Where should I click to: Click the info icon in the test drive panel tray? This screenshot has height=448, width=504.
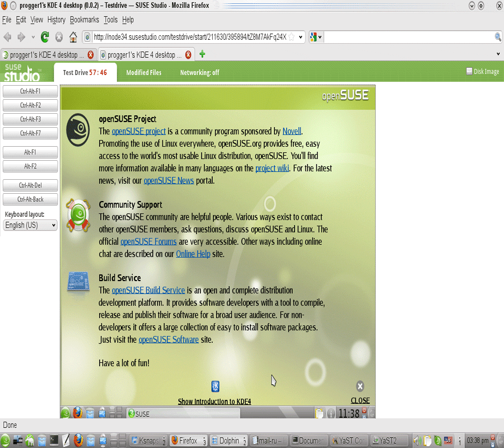331,414
